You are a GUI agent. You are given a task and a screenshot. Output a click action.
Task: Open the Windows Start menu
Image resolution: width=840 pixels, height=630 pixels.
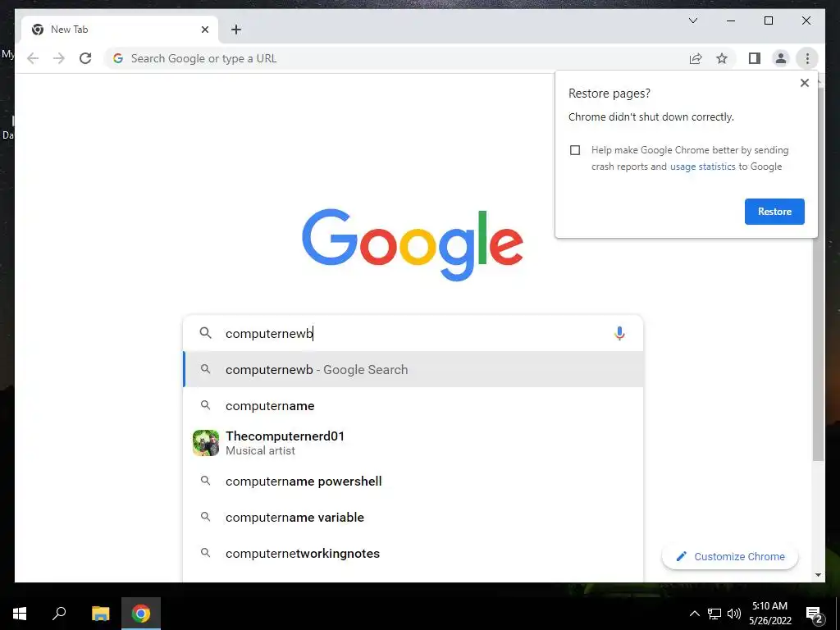20,614
